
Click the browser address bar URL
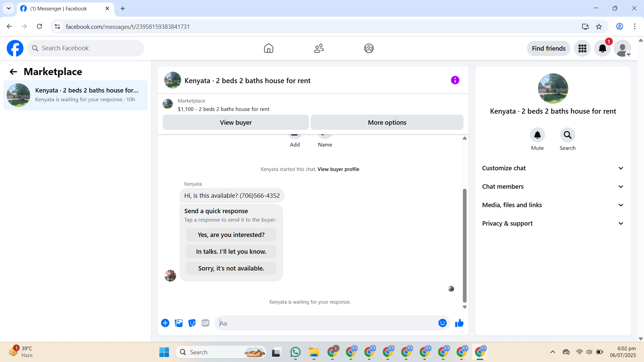[x=128, y=26]
